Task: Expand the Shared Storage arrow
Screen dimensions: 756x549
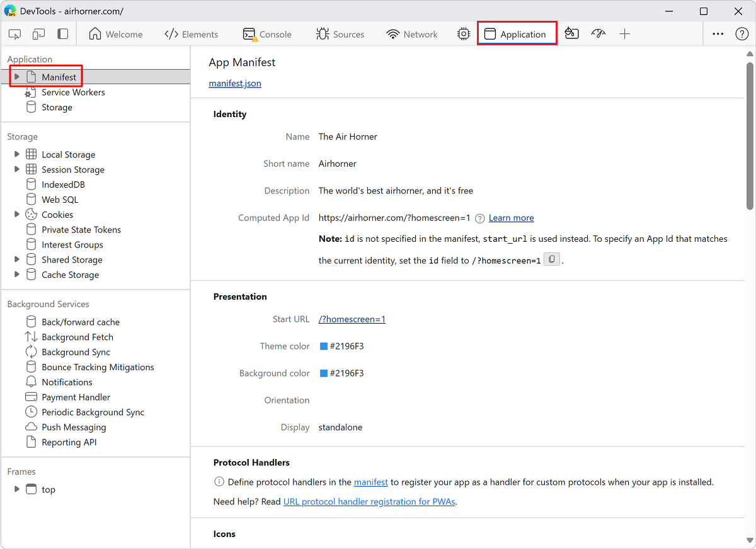Action: pos(17,259)
